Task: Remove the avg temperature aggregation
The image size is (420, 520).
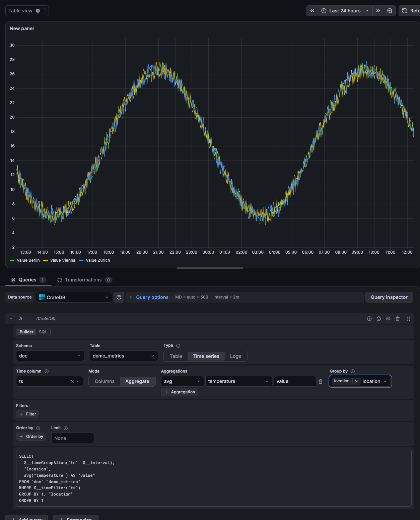Action: (321, 381)
